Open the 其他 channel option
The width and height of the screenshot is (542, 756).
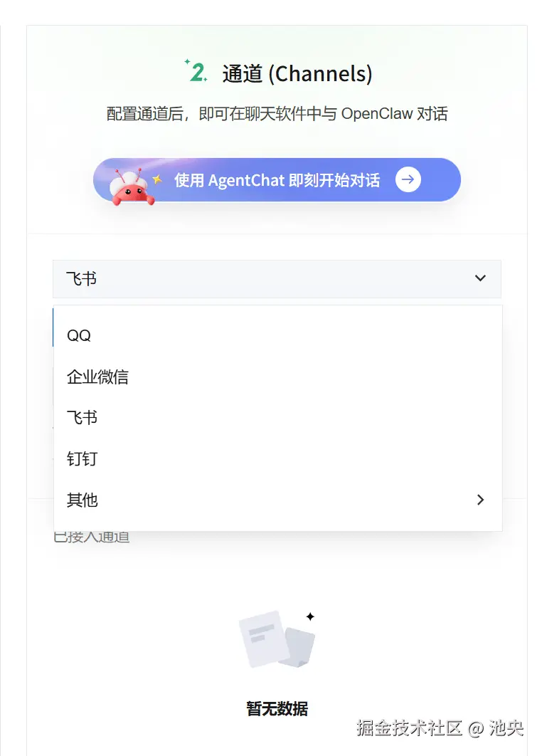(277, 500)
